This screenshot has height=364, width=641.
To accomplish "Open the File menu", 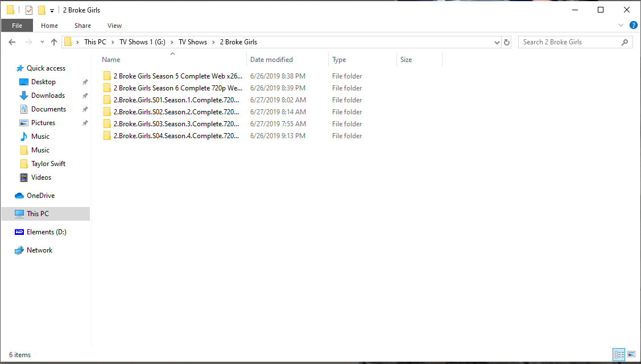I will tap(16, 26).
